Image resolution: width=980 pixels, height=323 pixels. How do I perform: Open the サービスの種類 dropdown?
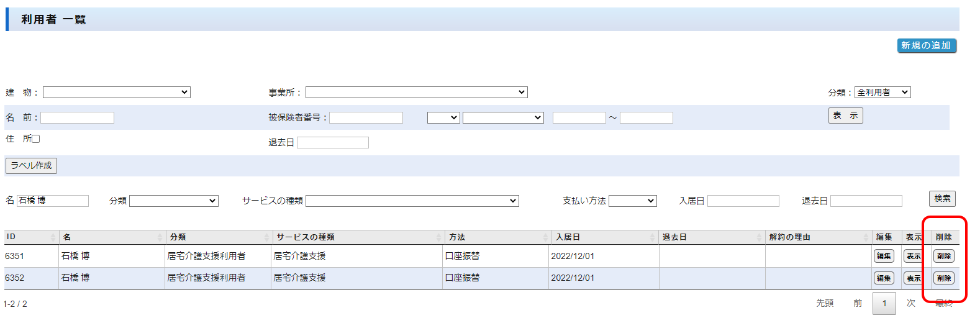(x=412, y=201)
